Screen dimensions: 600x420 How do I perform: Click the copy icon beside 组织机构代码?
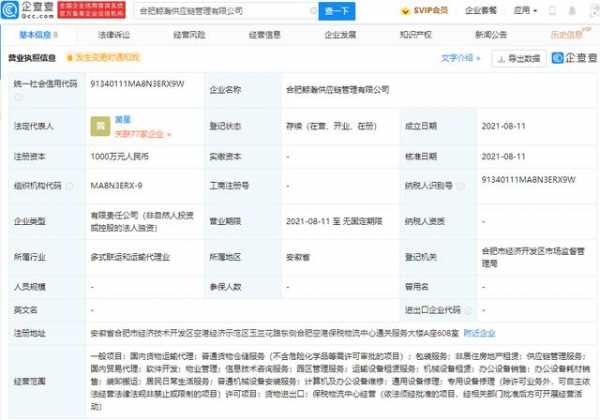point(68,185)
